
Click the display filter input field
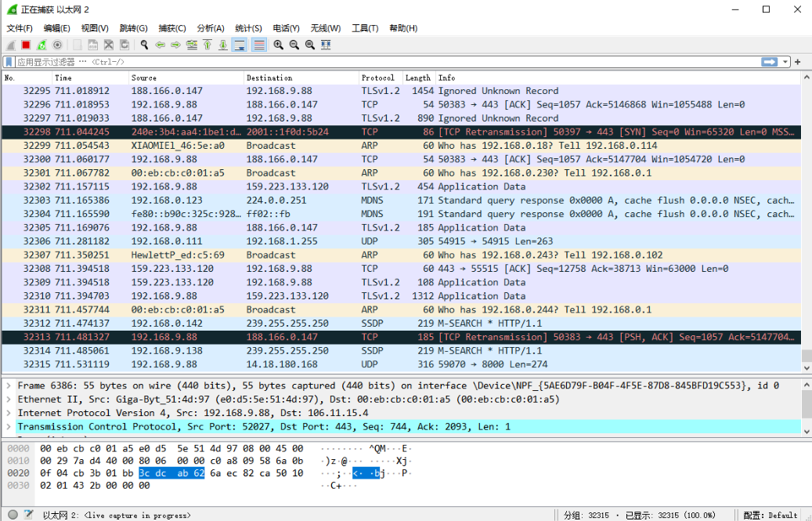click(388, 62)
